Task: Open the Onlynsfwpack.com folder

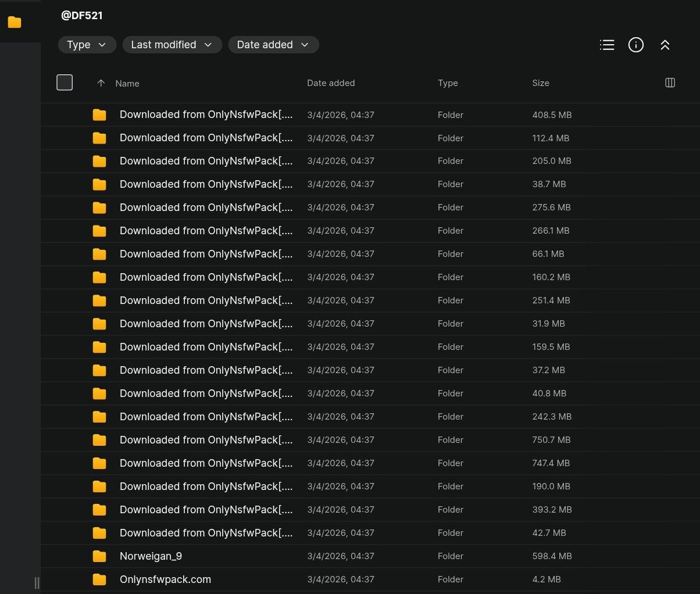Action: pos(165,579)
